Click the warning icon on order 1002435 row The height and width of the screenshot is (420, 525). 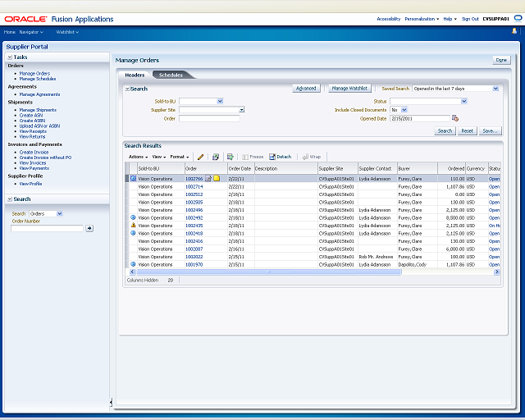[133, 225]
